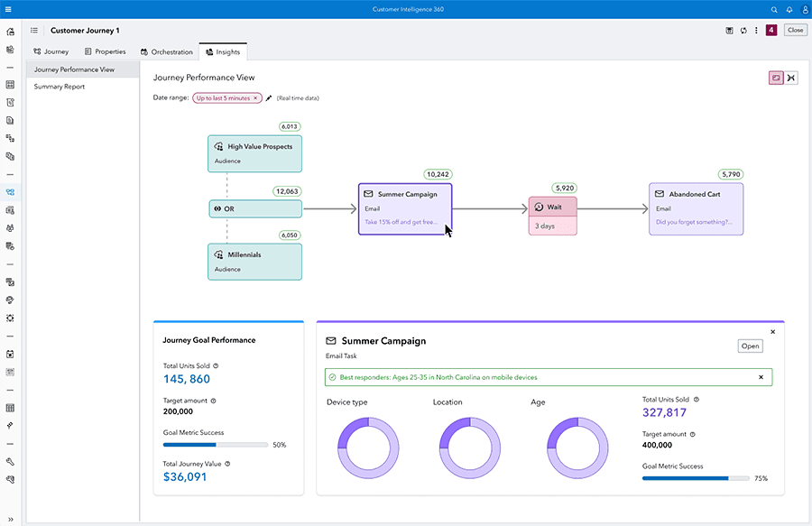
Task: Click the refresh icon in journey header
Action: 743,31
